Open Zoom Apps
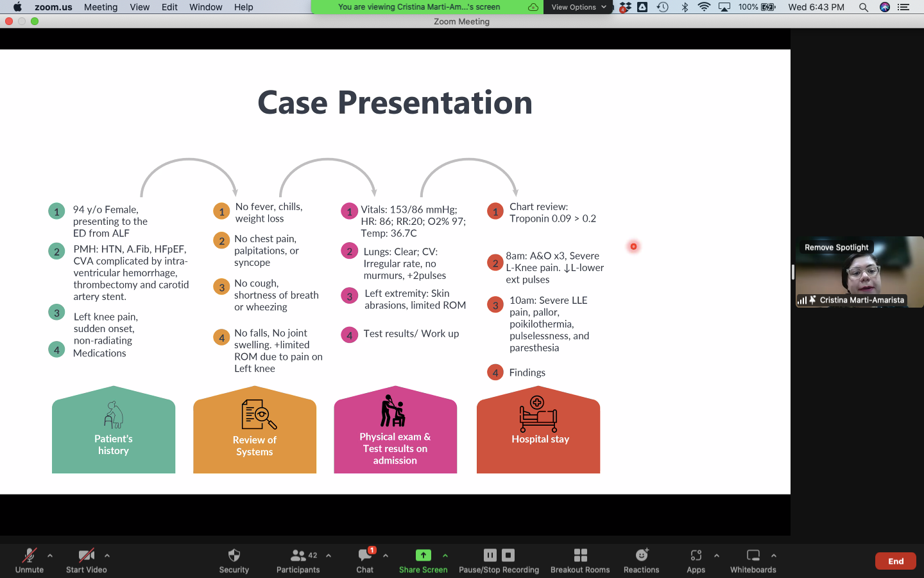 pos(696,560)
